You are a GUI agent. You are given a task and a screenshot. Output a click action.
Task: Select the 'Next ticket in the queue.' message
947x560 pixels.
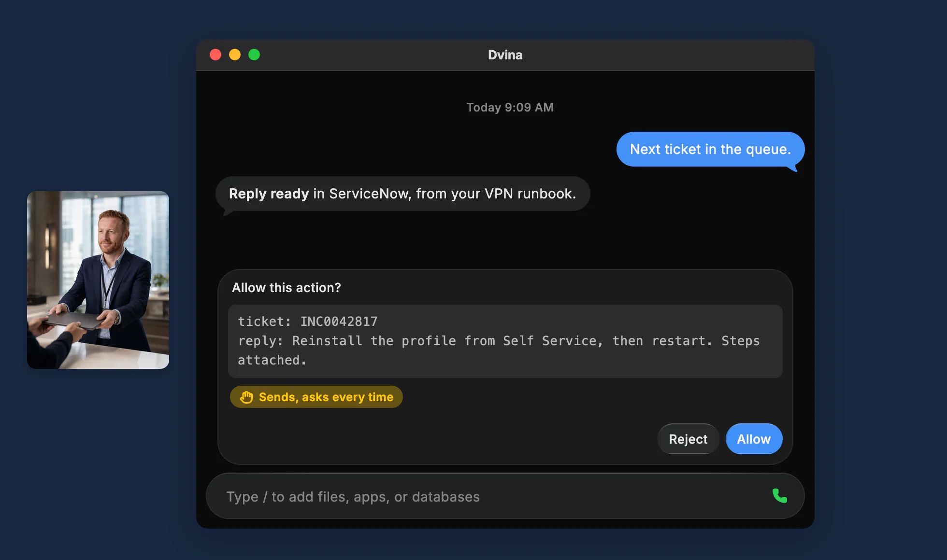(710, 149)
